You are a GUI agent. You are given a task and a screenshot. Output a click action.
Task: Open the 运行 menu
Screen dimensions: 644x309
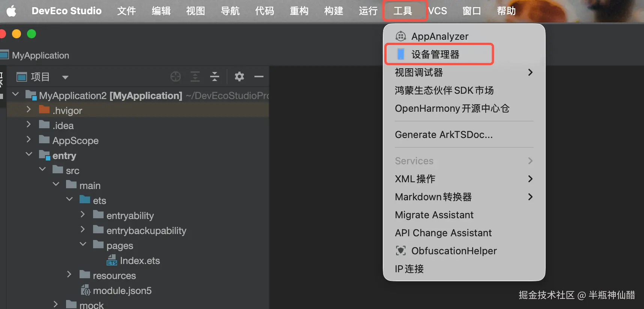pos(368,11)
